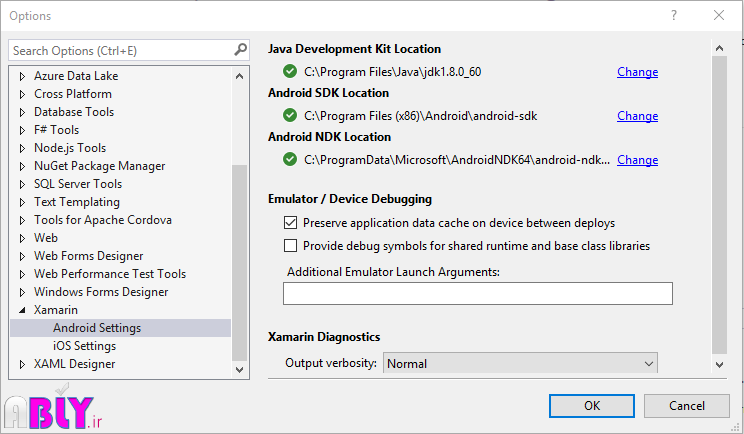Click tree scrollbar up arrow

[240, 76]
